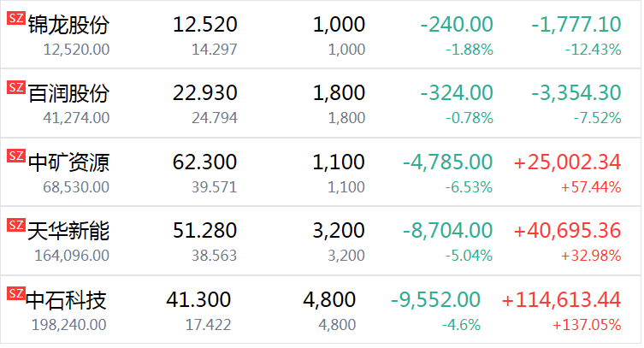Select the 中石科技 stock name
The height and width of the screenshot is (348, 644).
[67, 300]
